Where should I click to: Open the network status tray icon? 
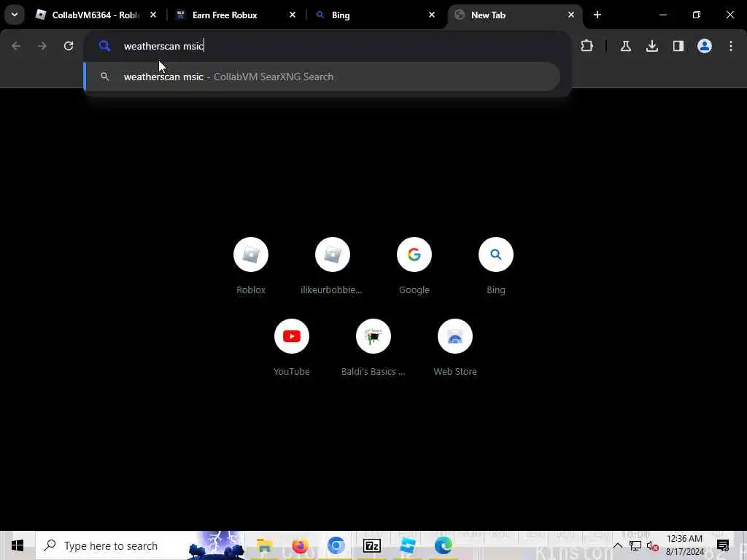(635, 545)
